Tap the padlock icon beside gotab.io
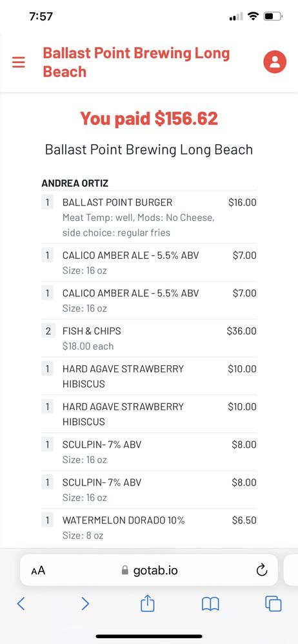The height and width of the screenshot is (644, 298). 125,570
